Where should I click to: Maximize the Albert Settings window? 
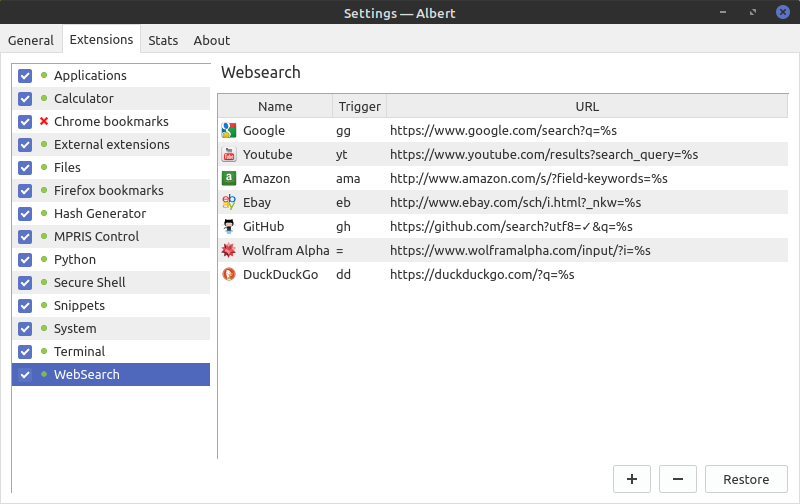(753, 12)
